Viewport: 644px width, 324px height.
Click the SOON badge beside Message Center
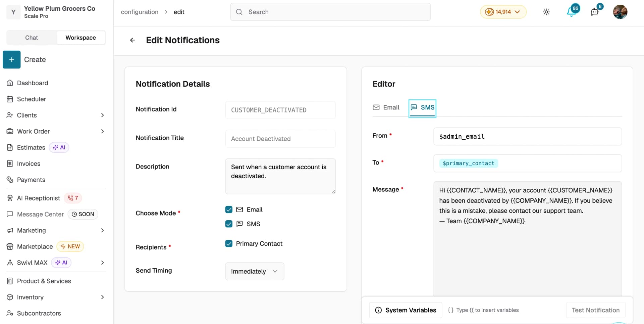point(83,214)
